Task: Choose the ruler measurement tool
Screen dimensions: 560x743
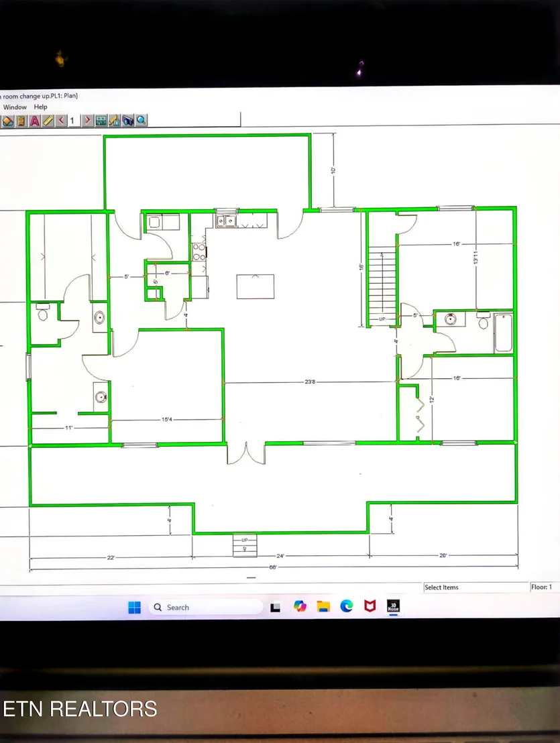Action: [48, 121]
